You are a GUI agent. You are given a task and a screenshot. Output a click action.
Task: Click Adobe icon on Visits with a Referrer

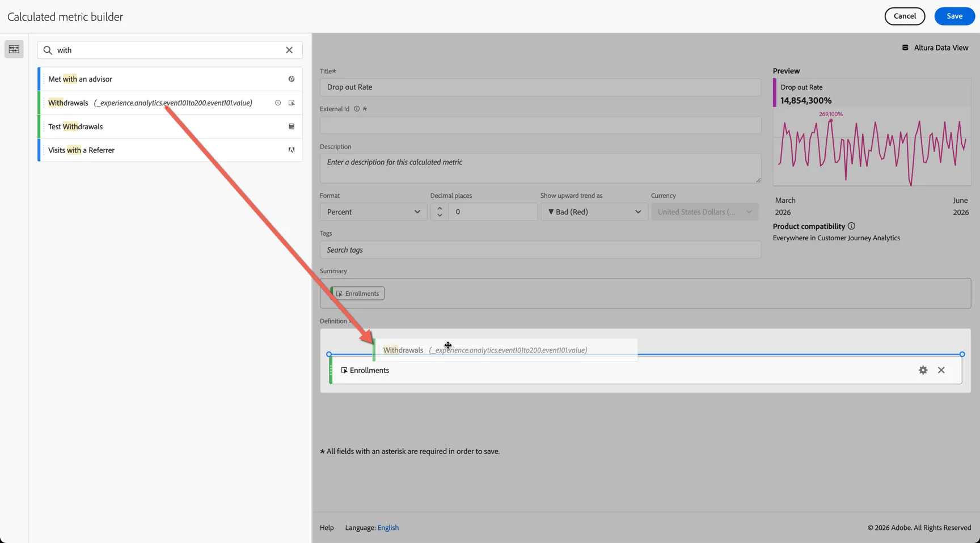292,150
